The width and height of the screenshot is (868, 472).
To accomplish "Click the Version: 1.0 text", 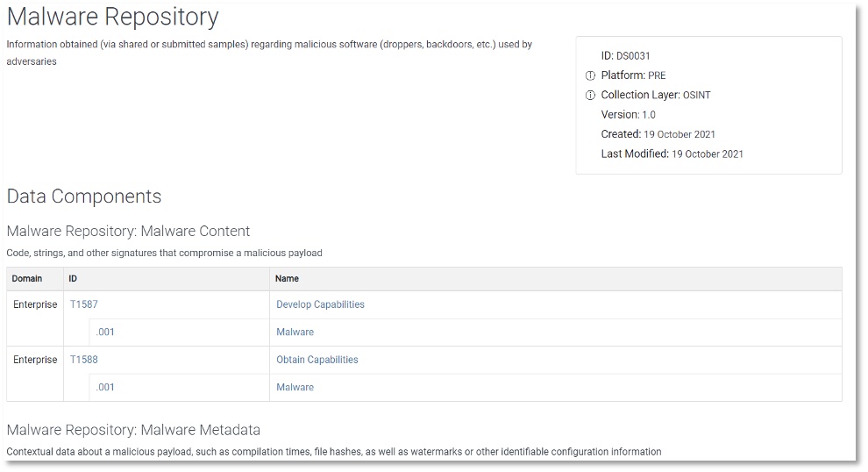I will (629, 115).
